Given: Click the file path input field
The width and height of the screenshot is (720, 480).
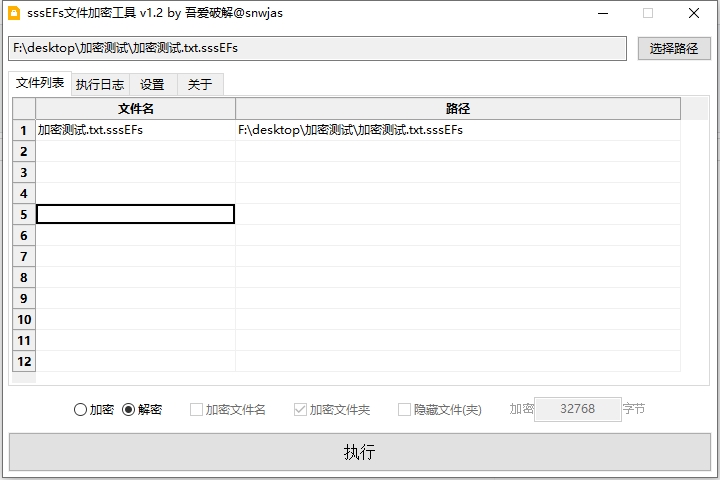Looking at the screenshot, I should coord(317,48).
